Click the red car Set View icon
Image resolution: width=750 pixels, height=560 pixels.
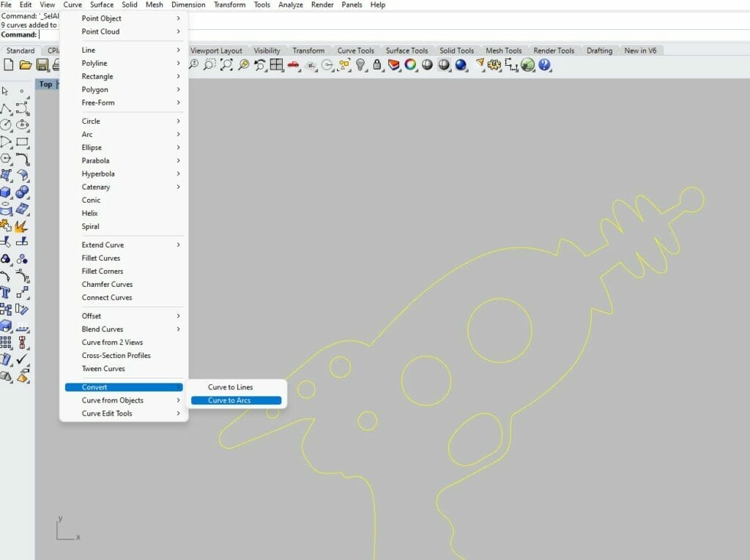tap(293, 64)
